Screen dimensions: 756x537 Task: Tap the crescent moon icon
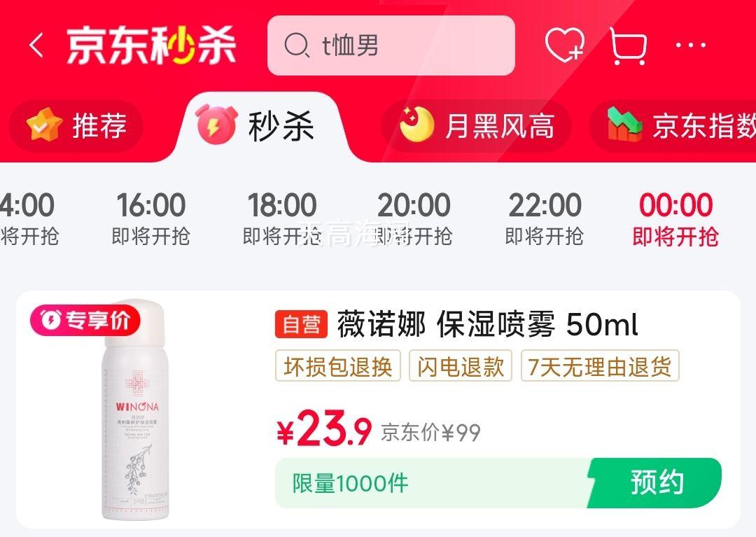(x=416, y=125)
